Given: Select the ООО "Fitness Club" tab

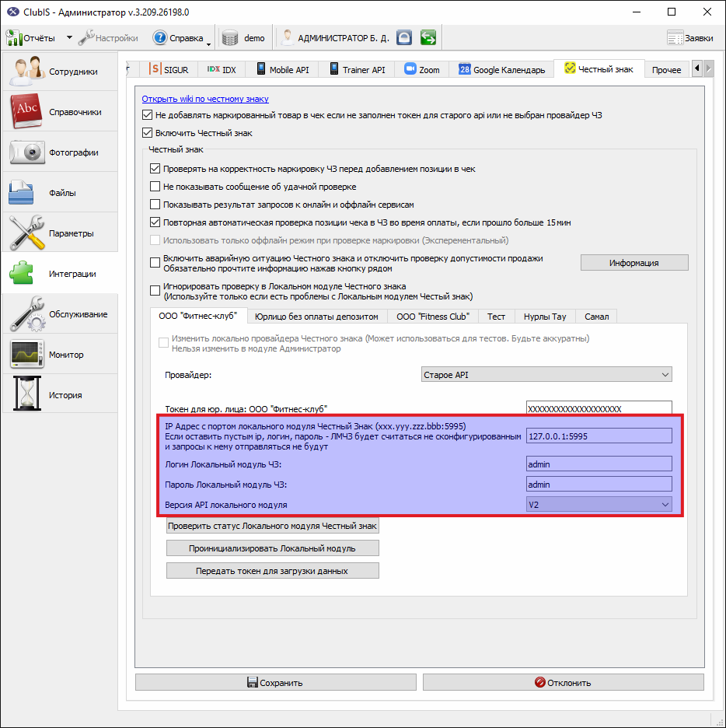Looking at the screenshot, I should [433, 317].
